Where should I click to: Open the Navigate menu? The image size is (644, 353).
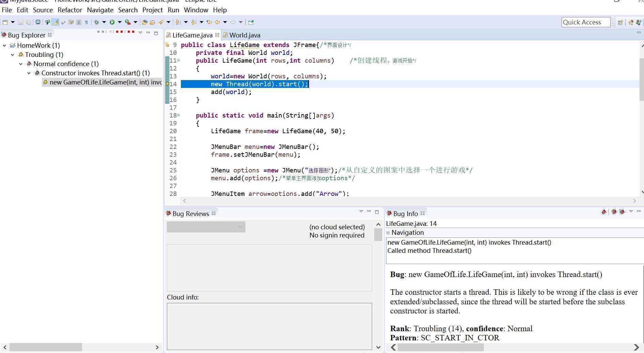coord(100,10)
